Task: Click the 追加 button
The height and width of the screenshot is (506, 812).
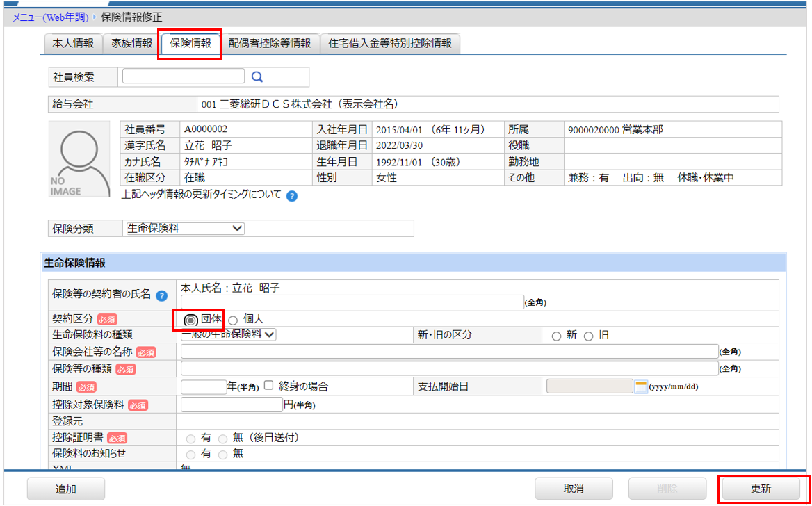Action: click(66, 489)
